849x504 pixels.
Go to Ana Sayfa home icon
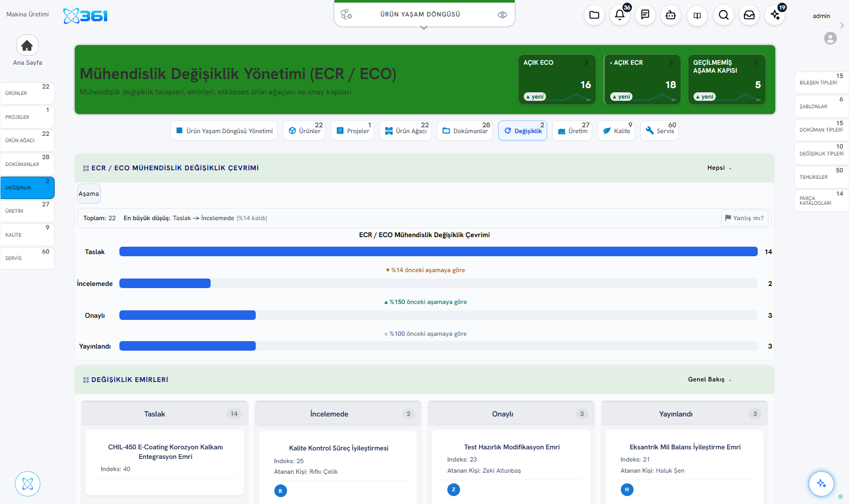point(28,46)
